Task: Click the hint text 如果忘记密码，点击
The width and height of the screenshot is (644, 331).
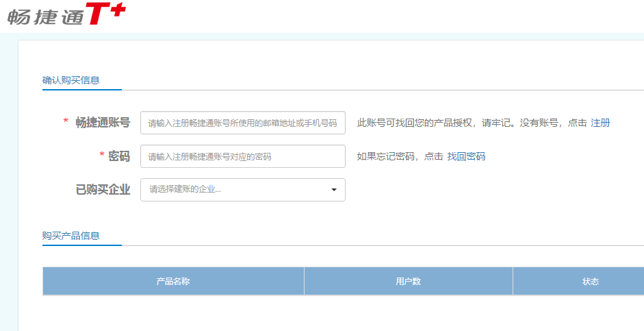Action: coord(400,156)
